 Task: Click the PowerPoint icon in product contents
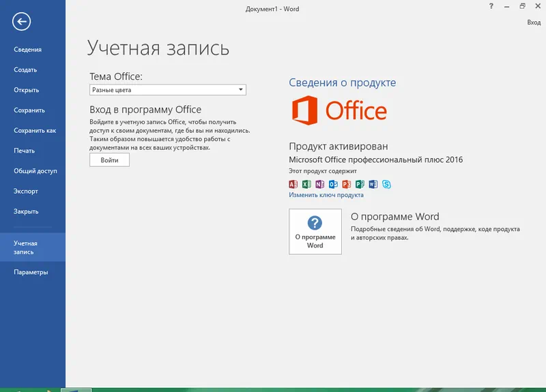pyautogui.click(x=346, y=184)
